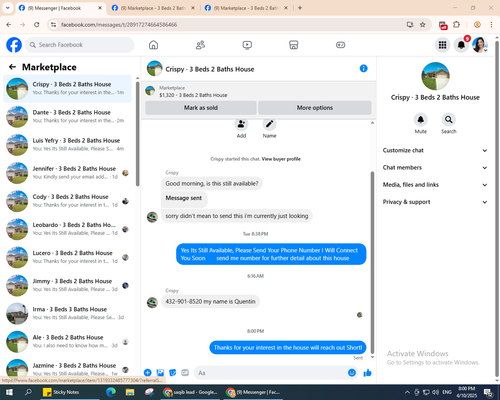Expand the Chat members section

click(x=435, y=168)
